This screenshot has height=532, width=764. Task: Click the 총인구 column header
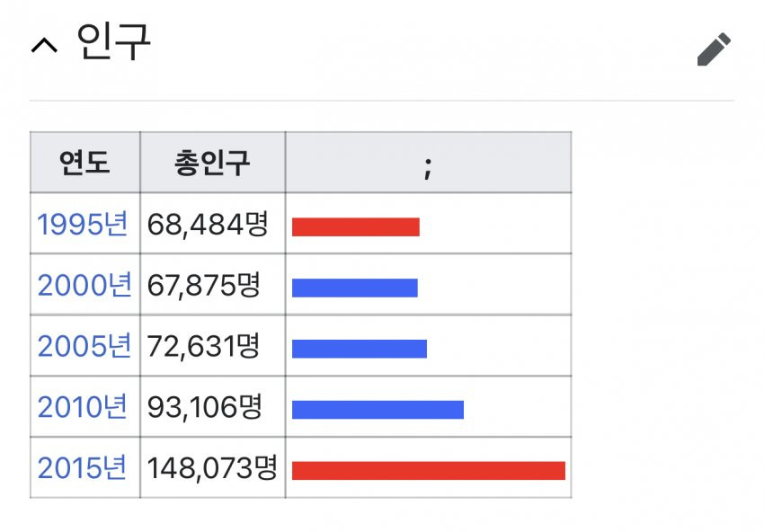pos(212,163)
